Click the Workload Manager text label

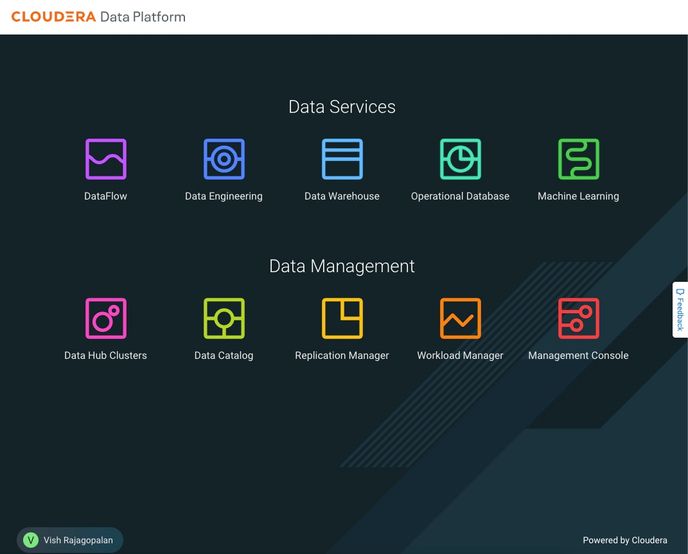[x=460, y=355]
